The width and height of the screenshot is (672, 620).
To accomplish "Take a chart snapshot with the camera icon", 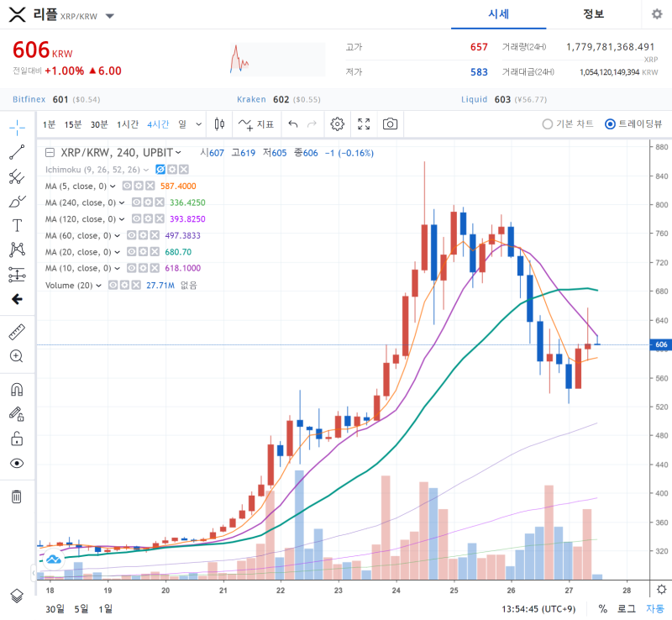I will [x=389, y=123].
